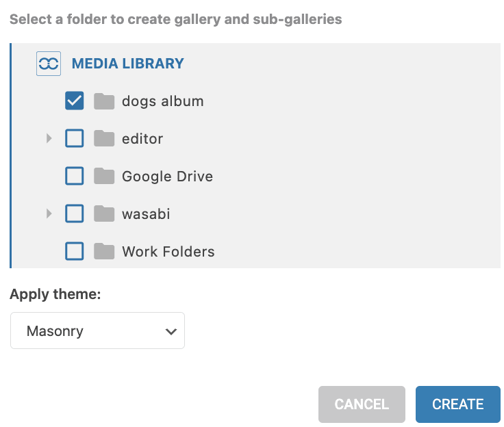Click the wasabi folder icon
This screenshot has width=504, height=427.
pos(104,214)
